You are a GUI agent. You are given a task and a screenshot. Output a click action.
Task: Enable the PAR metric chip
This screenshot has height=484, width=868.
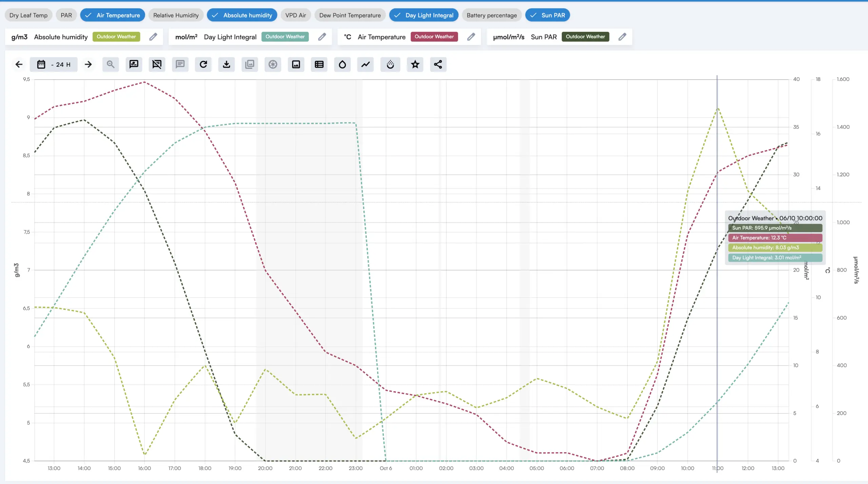pos(66,15)
